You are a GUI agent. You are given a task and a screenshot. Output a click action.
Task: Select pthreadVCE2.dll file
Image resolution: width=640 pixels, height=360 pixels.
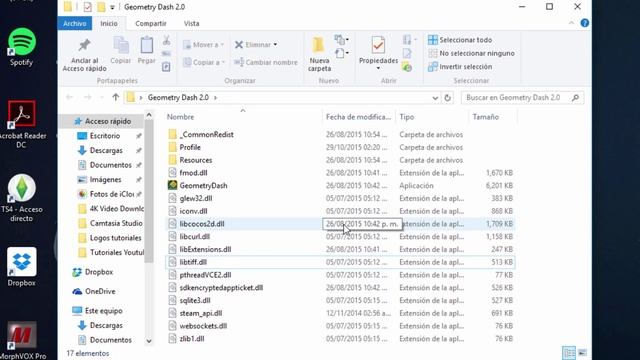point(205,275)
